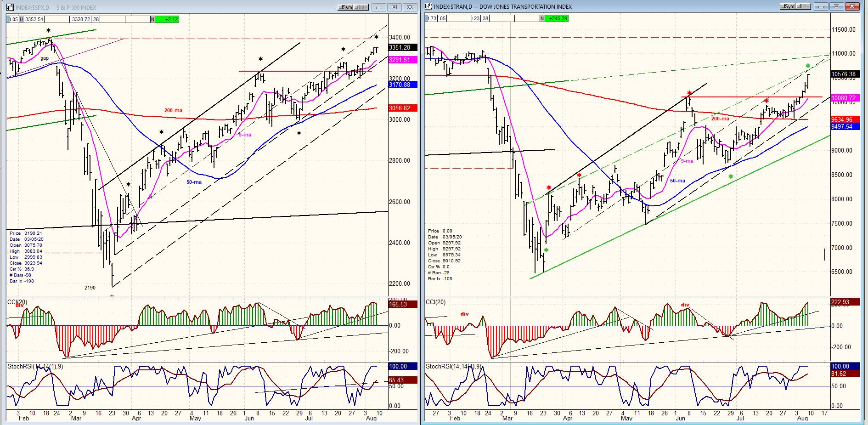Viewport: 868px width, 425px height.
Task: Click the Dow Jones Transportation chart window icon
Action: (428, 7)
